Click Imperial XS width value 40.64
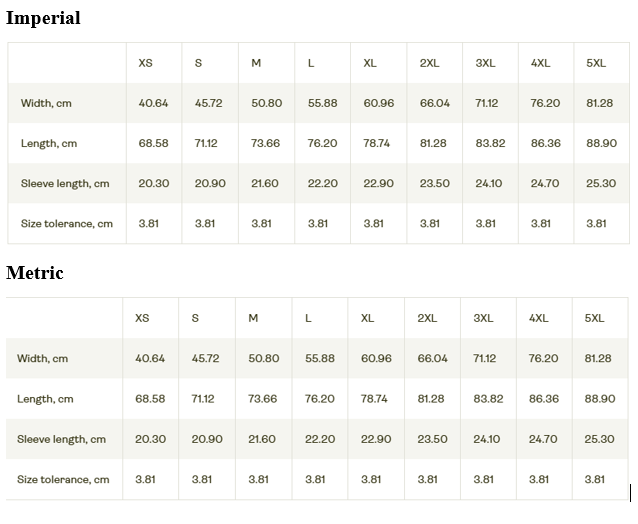 coord(153,103)
